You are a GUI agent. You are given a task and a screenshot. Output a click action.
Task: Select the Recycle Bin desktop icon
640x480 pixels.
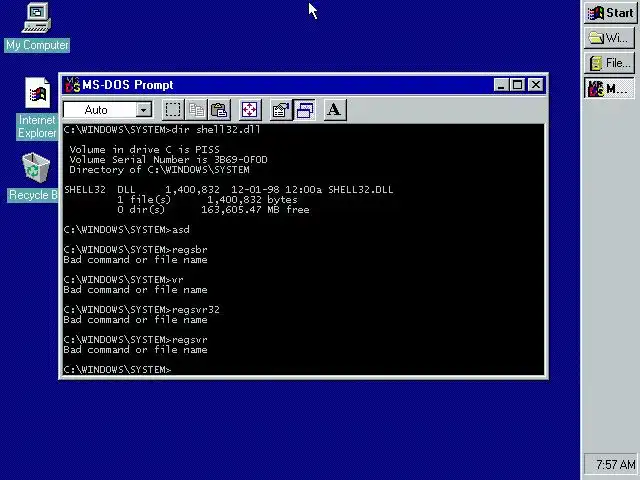point(35,177)
